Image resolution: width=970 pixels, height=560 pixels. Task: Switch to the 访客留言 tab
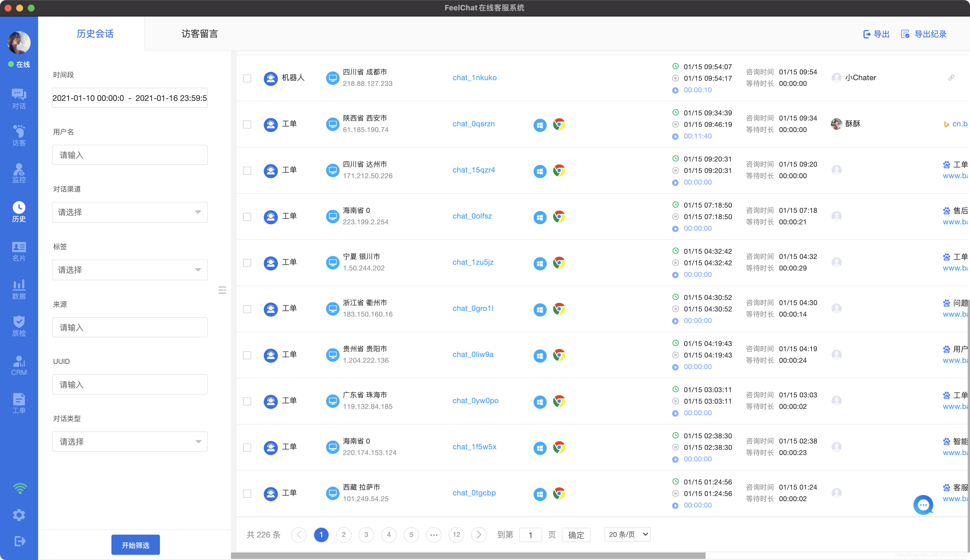[x=199, y=34]
